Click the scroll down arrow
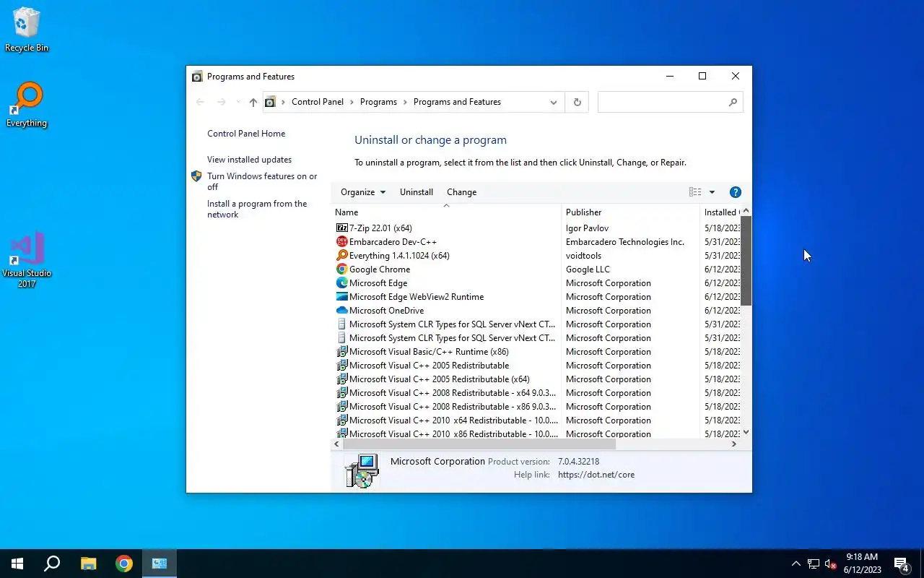Image resolution: width=924 pixels, height=578 pixels. [746, 432]
